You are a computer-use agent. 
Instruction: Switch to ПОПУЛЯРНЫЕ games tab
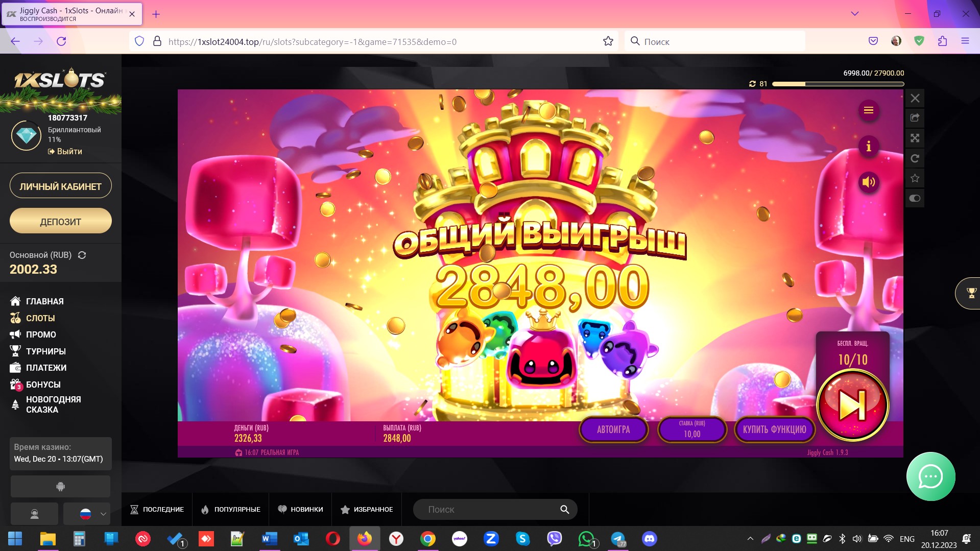[230, 509]
